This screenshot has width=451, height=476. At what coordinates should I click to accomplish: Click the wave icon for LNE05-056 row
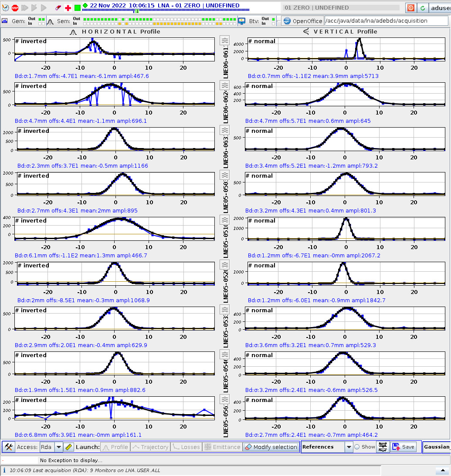click(225, 399)
